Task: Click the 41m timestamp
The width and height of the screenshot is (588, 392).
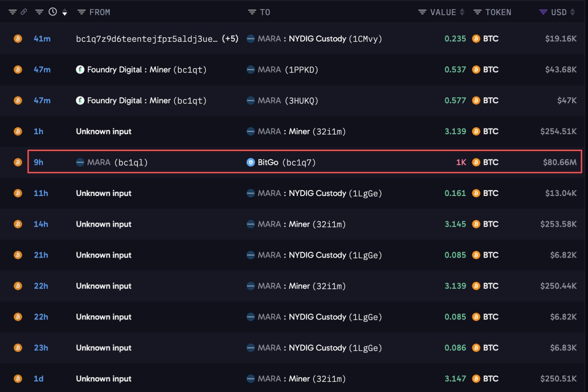Action: coord(42,39)
